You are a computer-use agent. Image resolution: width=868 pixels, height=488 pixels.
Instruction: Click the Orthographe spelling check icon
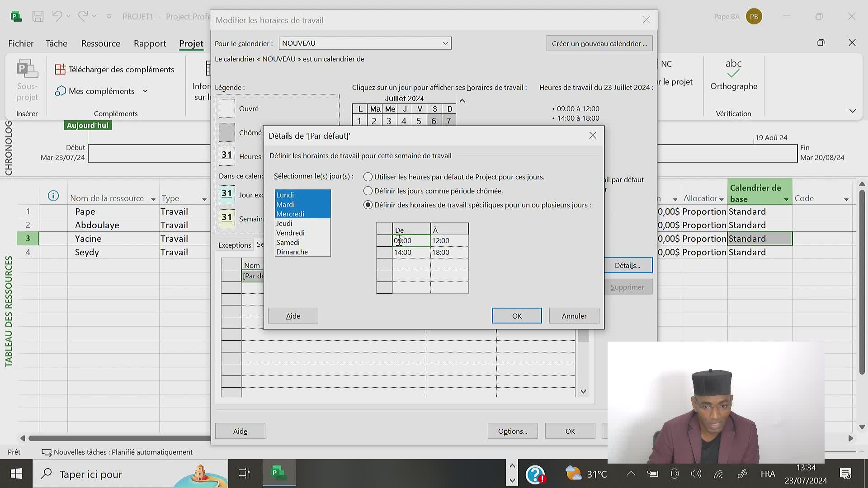pyautogui.click(x=733, y=75)
